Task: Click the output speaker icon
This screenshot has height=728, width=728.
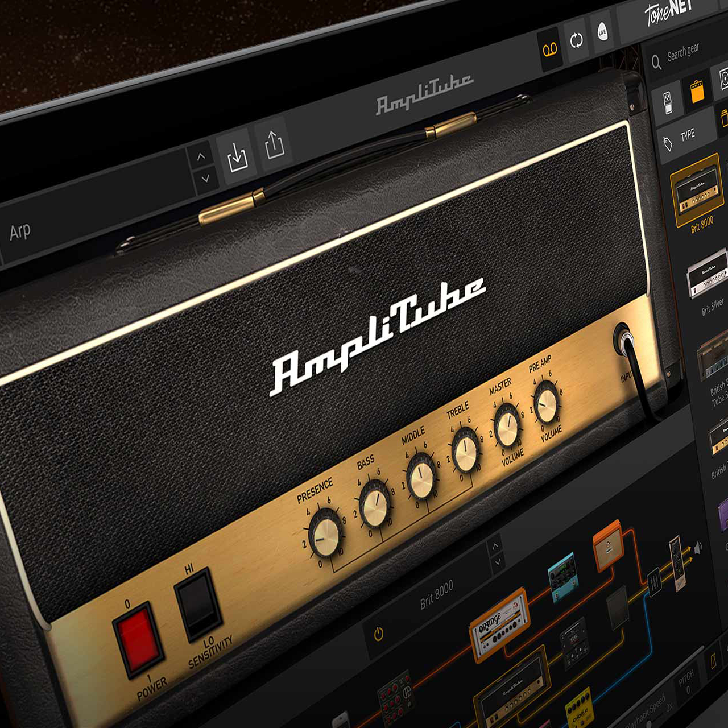Action: tap(698, 548)
